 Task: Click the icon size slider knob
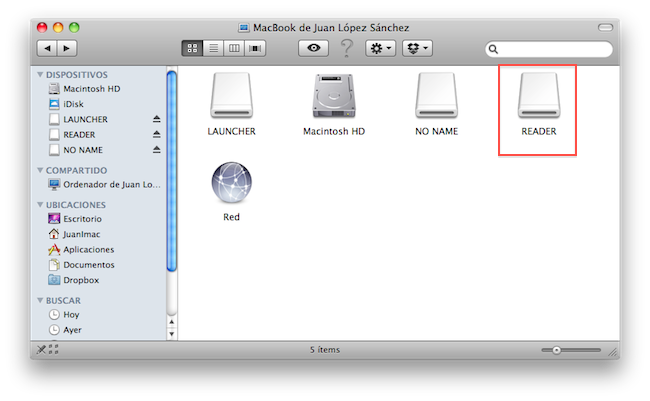tap(557, 350)
